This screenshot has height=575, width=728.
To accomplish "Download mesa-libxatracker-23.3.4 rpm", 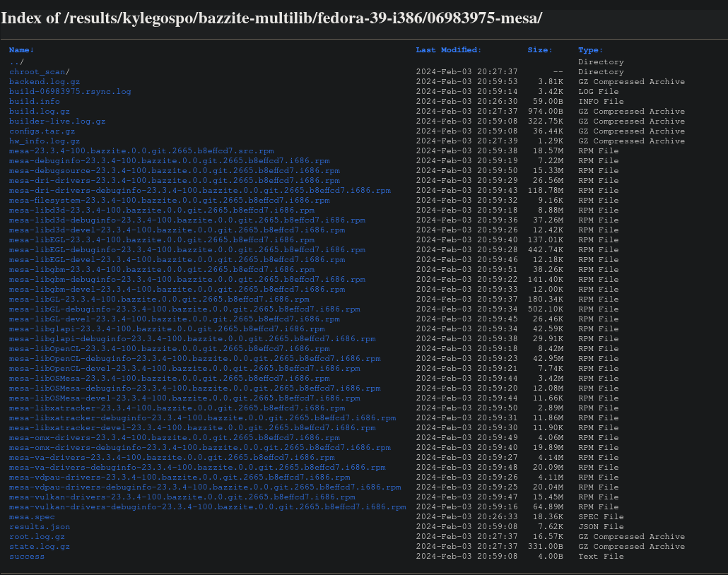I will click(177, 408).
